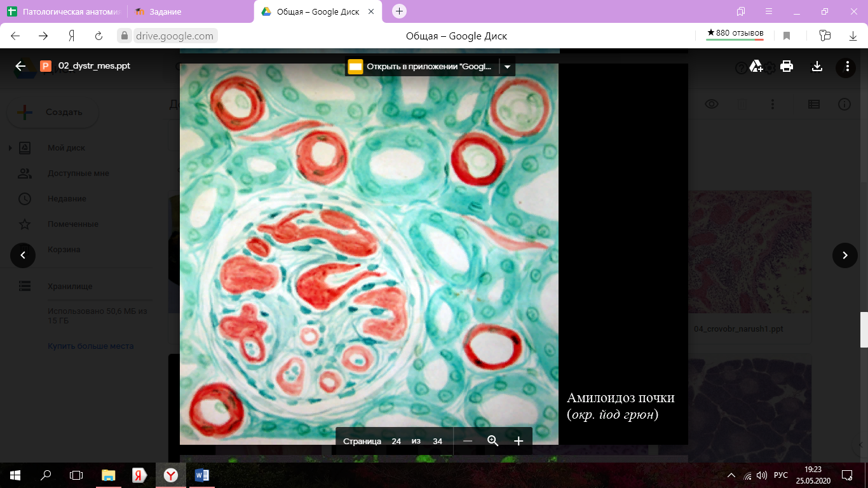Show hidden system tray icons
The image size is (868, 488).
(732, 475)
